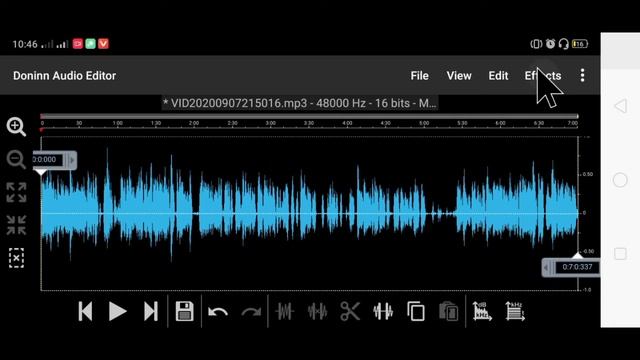Open the File menu
This screenshot has width=640, height=360.
click(x=420, y=76)
